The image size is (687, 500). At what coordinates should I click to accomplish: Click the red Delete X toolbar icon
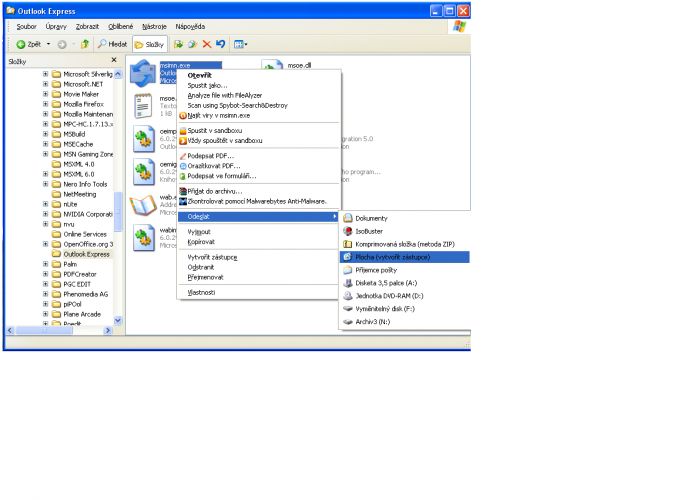pyautogui.click(x=207, y=44)
